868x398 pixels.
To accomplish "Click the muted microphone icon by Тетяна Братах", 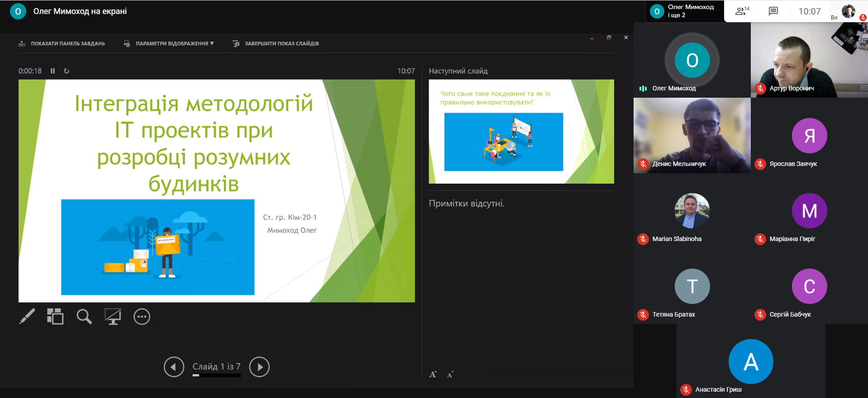I will 643,314.
